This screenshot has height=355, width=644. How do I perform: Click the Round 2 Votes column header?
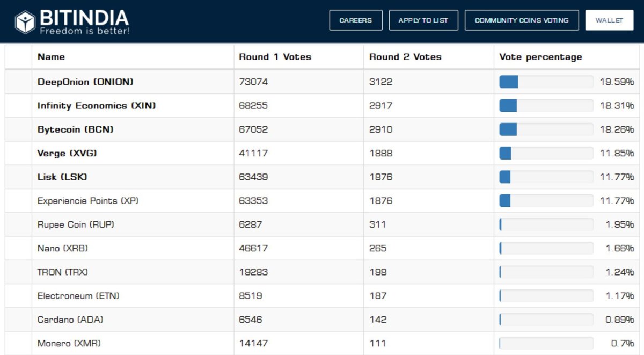click(x=405, y=57)
